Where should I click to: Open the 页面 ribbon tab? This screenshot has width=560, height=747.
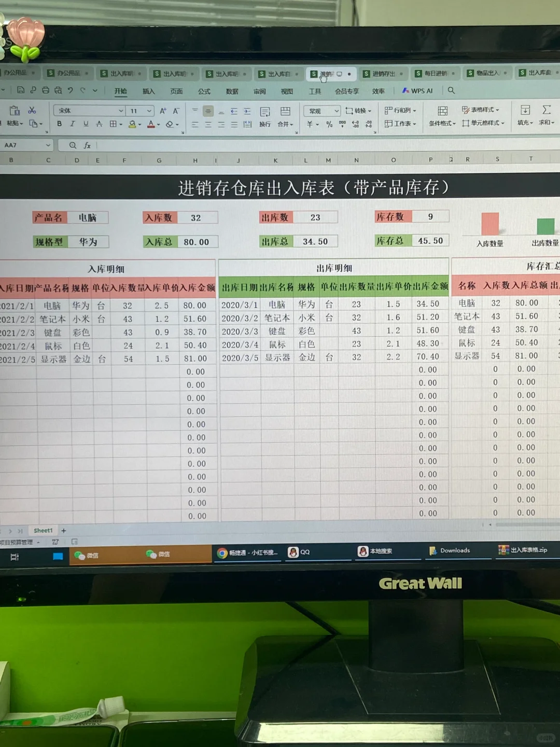[176, 91]
